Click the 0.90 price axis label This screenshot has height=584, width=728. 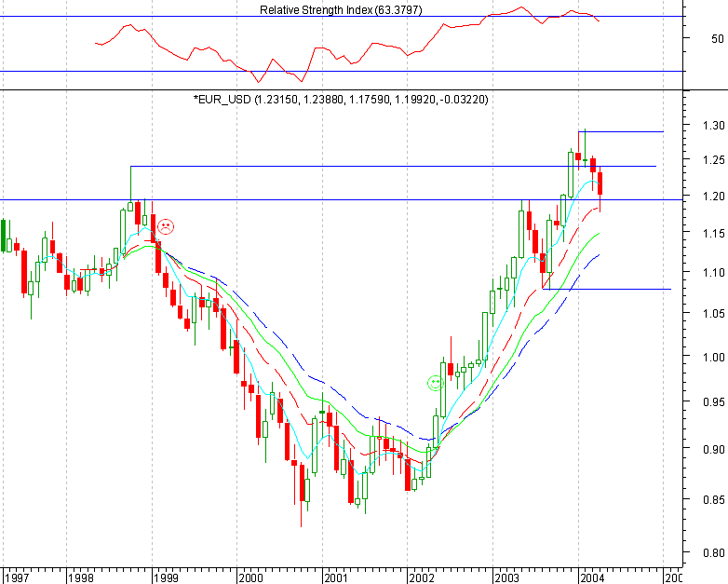pyautogui.click(x=713, y=449)
